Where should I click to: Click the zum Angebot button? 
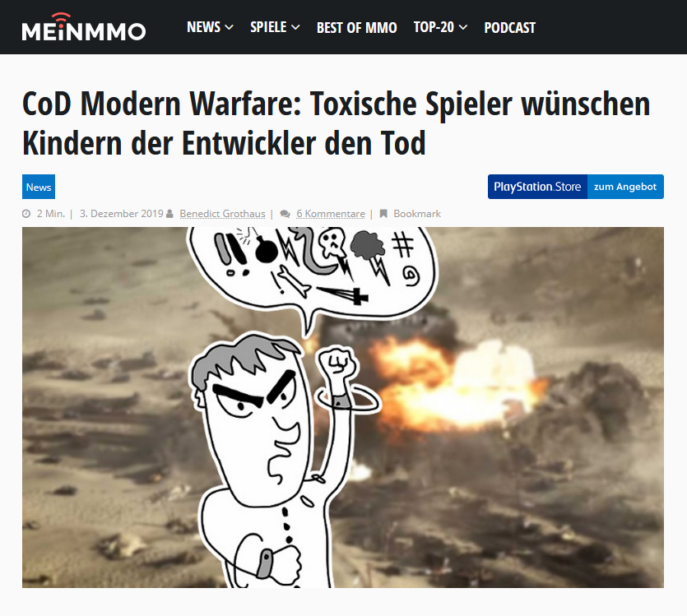click(x=625, y=187)
